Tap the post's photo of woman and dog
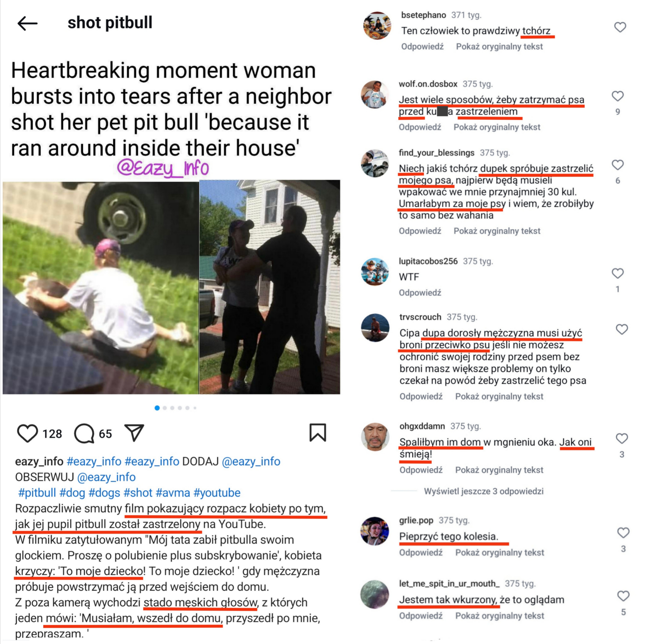Screen dimensions: 645x644 coord(100,288)
